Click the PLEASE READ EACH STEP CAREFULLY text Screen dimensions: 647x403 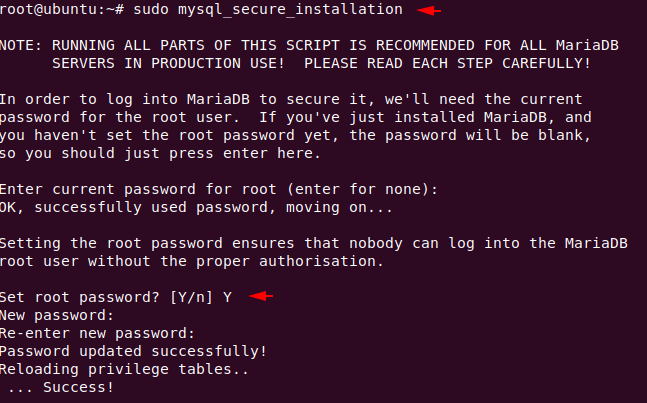click(x=447, y=63)
